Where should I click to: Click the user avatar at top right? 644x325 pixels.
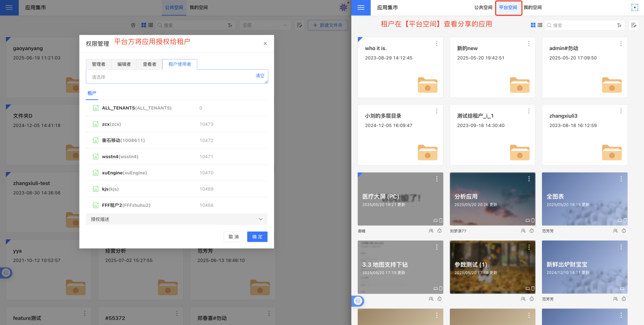point(635,8)
